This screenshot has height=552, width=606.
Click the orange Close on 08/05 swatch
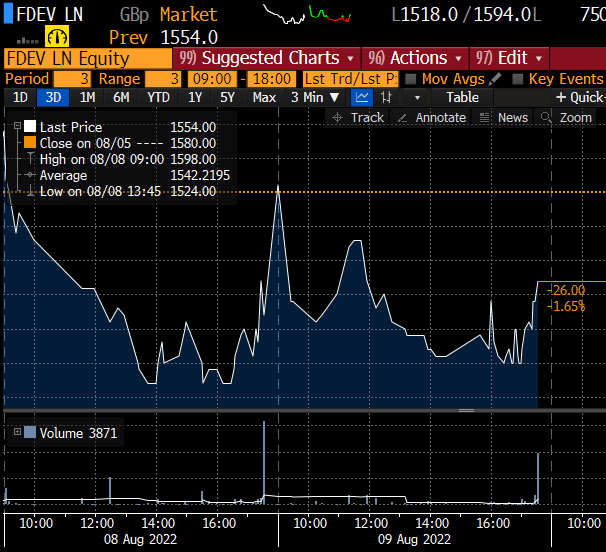(x=30, y=142)
